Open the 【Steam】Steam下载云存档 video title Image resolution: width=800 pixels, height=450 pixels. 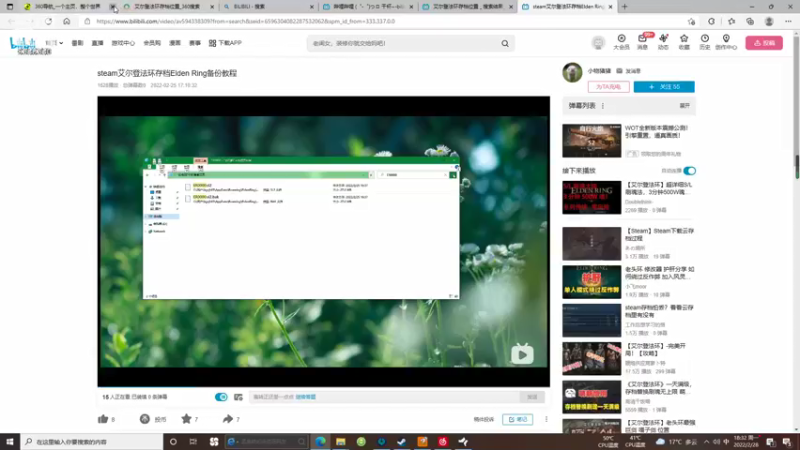click(659, 235)
